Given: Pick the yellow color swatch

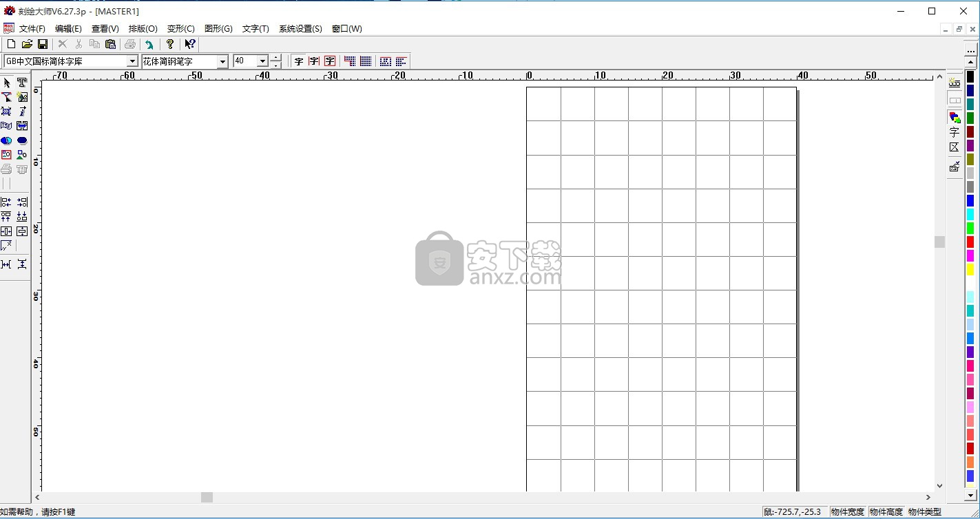Looking at the screenshot, I should [970, 269].
